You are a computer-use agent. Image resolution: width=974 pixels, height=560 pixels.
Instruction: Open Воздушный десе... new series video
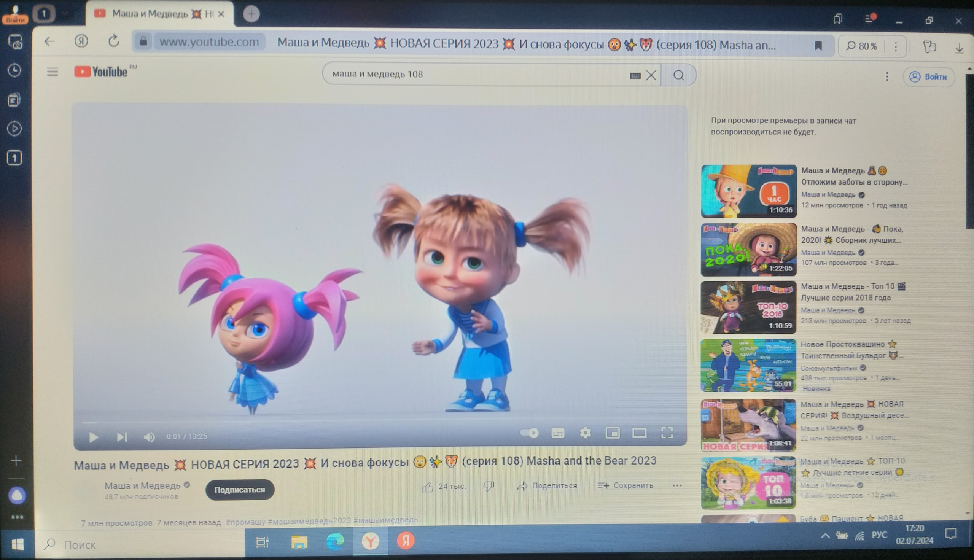click(x=748, y=425)
